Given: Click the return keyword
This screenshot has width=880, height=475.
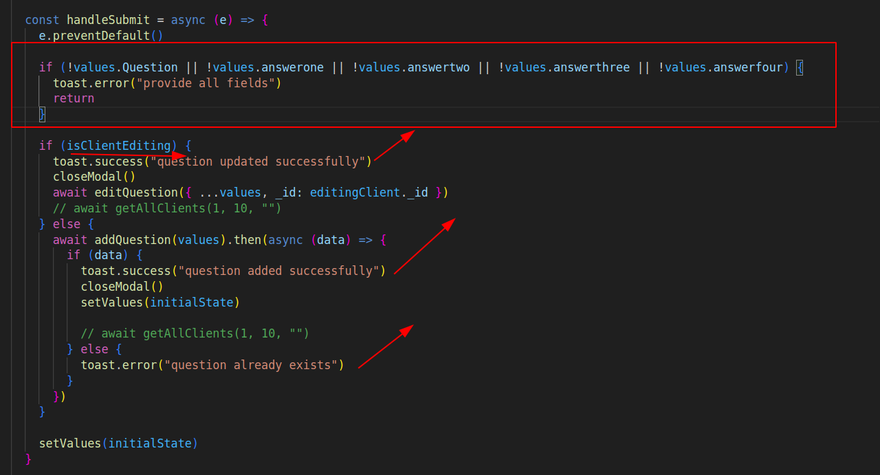Looking at the screenshot, I should coord(74,99).
